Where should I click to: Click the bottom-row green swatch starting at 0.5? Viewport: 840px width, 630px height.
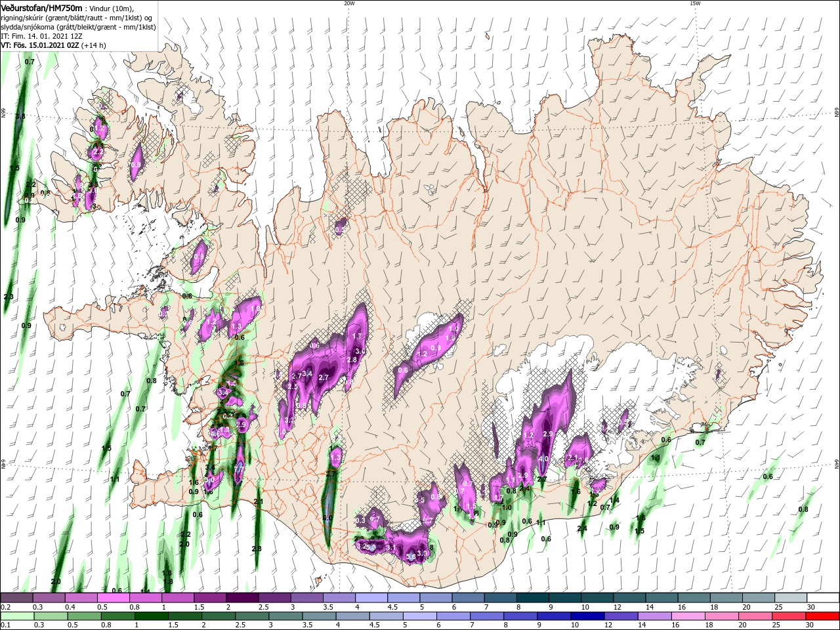click(x=84, y=616)
